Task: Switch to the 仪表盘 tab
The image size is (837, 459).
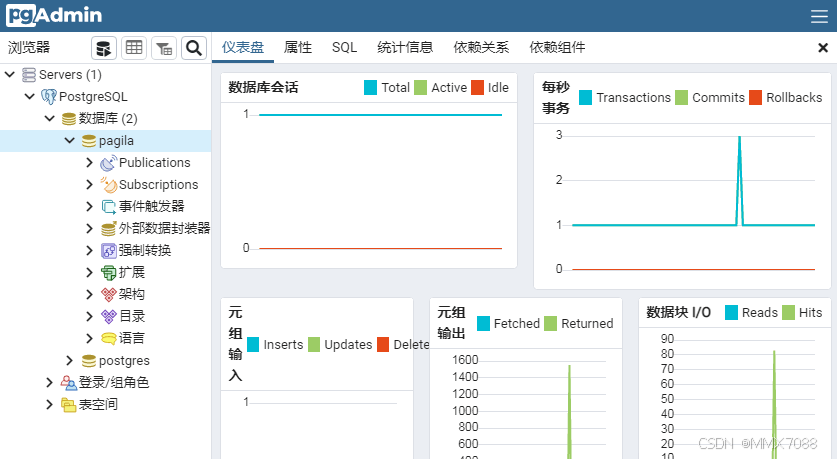Action: [x=243, y=48]
